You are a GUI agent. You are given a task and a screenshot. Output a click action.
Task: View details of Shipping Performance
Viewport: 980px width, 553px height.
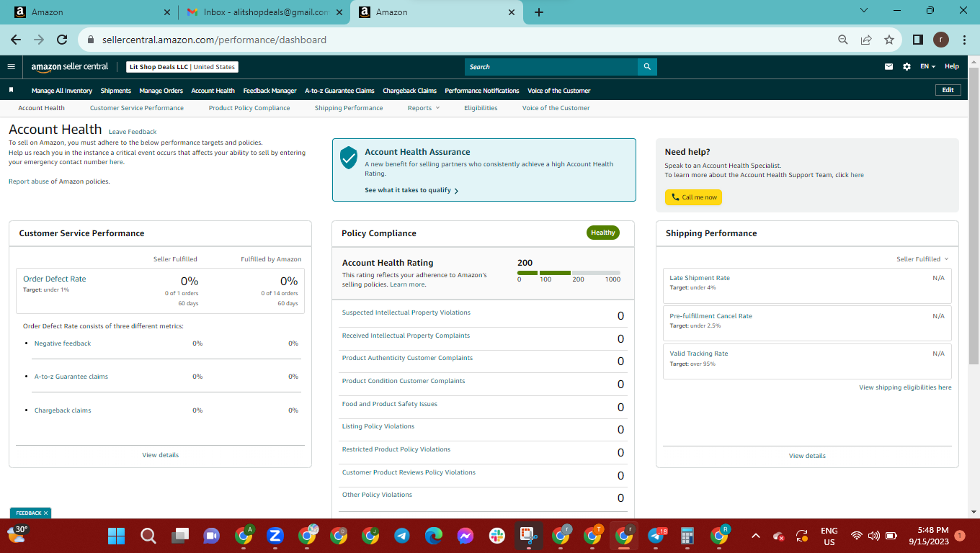coord(807,456)
